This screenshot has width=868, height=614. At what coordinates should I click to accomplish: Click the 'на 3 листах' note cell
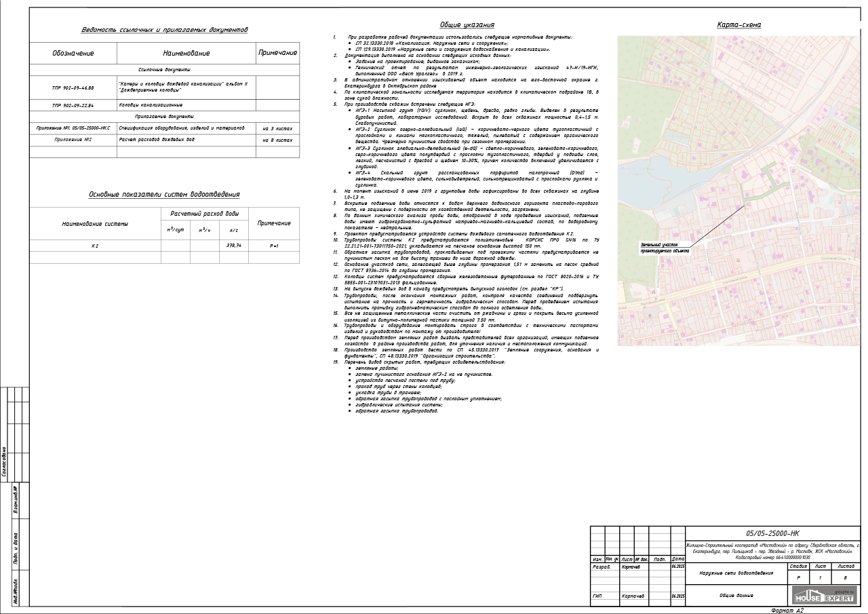pos(277,128)
